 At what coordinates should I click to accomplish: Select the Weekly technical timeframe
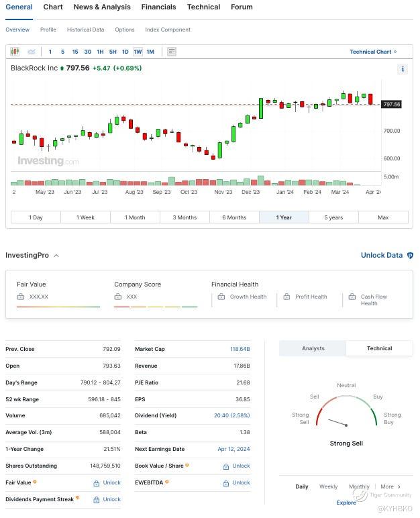(329, 486)
